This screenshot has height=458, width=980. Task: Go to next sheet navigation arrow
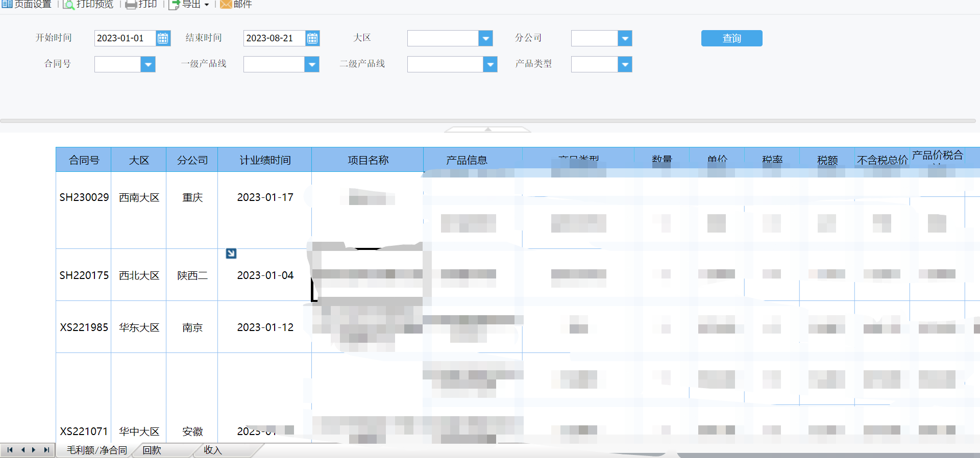(34, 450)
